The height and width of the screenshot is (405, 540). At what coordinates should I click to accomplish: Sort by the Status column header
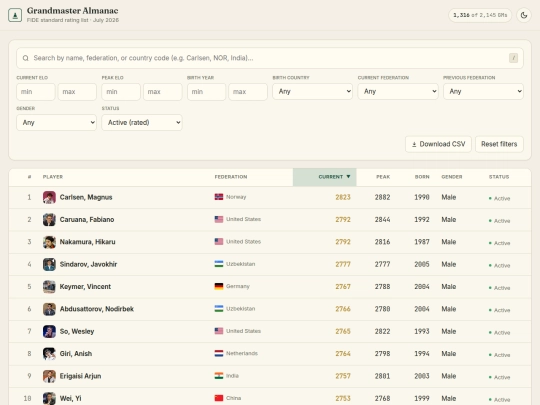pos(499,177)
